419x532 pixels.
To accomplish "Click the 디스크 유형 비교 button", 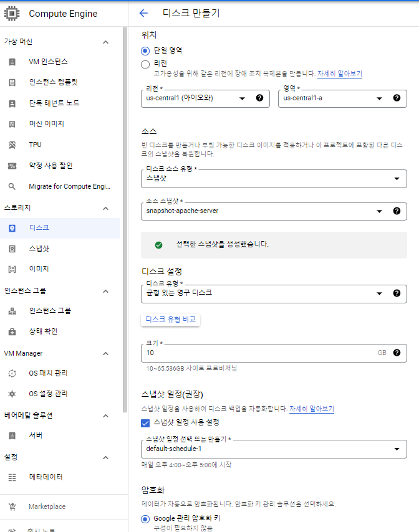I will click(170, 320).
